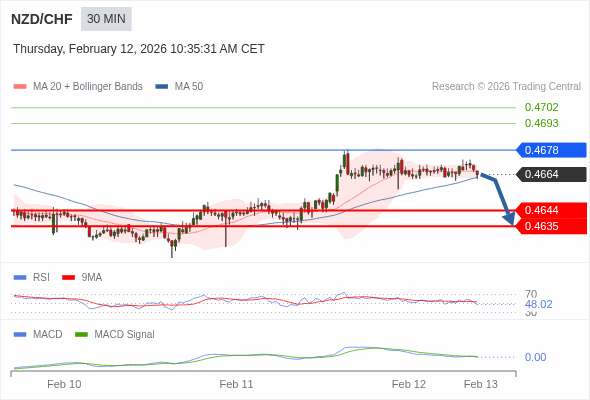Click the Feb 12 date axis label
590x400 pixels.
coord(409,384)
